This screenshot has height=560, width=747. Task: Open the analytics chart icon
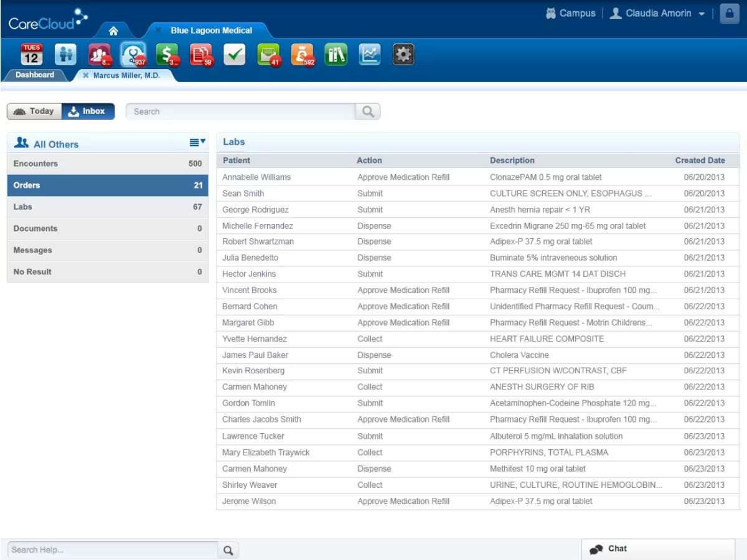[x=370, y=55]
